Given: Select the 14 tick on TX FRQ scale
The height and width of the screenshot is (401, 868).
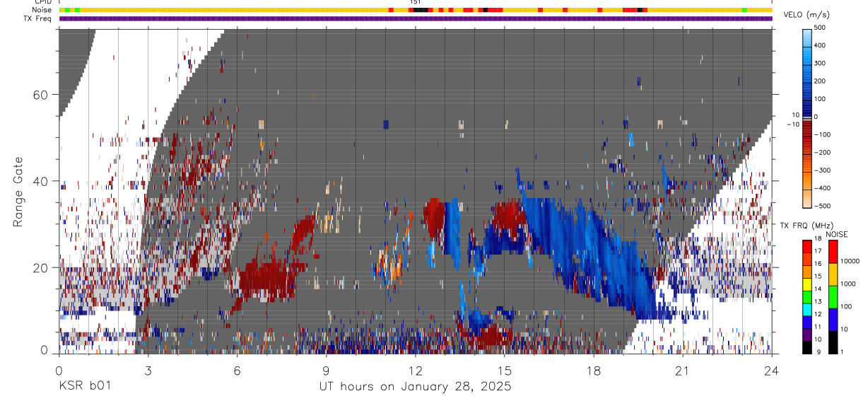Looking at the screenshot, I should click(x=819, y=289).
